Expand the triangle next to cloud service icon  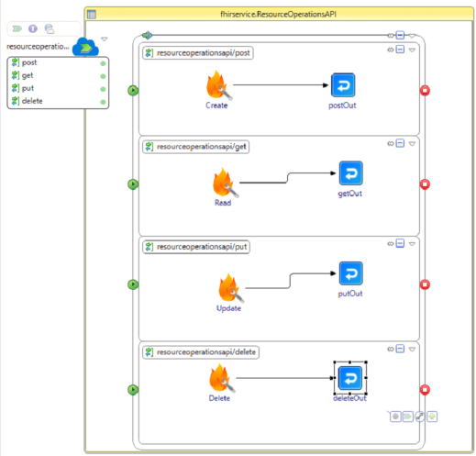click(105, 39)
